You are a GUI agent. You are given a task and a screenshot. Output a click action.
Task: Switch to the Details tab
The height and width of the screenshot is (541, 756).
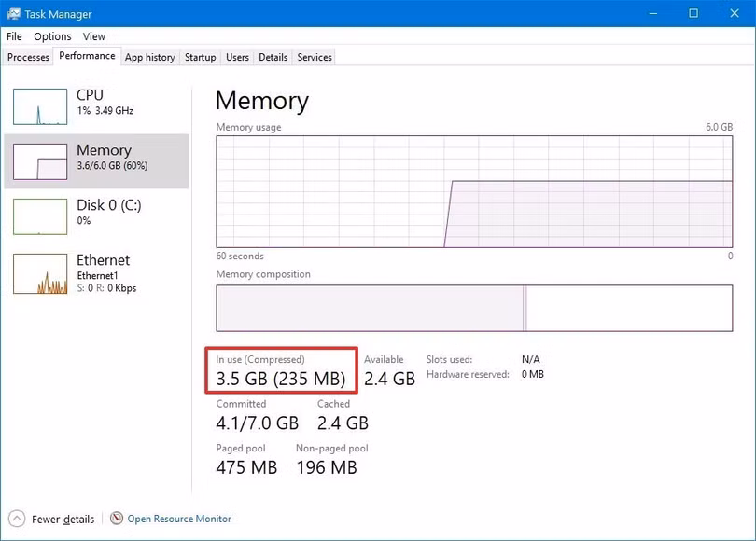coord(273,57)
